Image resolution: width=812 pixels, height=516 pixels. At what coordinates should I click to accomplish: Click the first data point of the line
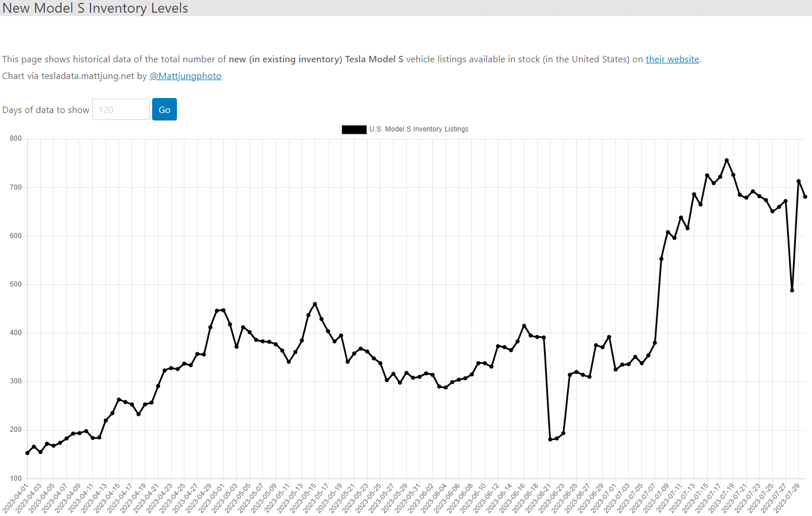[27, 453]
